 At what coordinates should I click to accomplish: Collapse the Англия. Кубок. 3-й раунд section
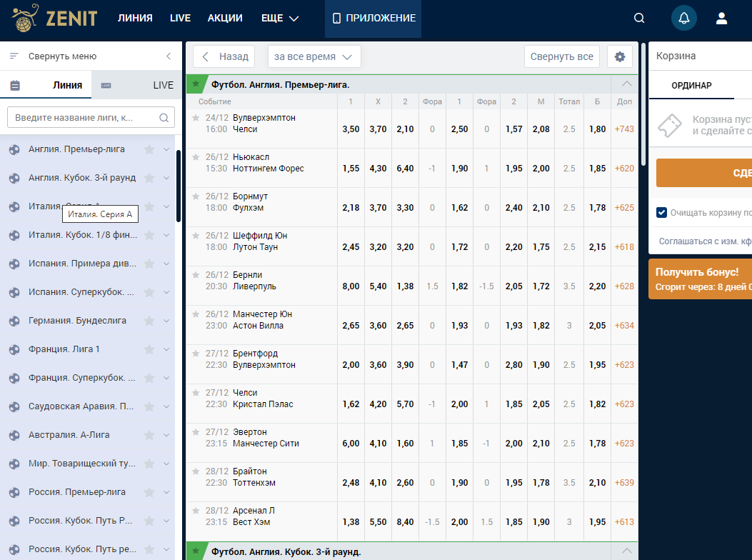coord(626,551)
